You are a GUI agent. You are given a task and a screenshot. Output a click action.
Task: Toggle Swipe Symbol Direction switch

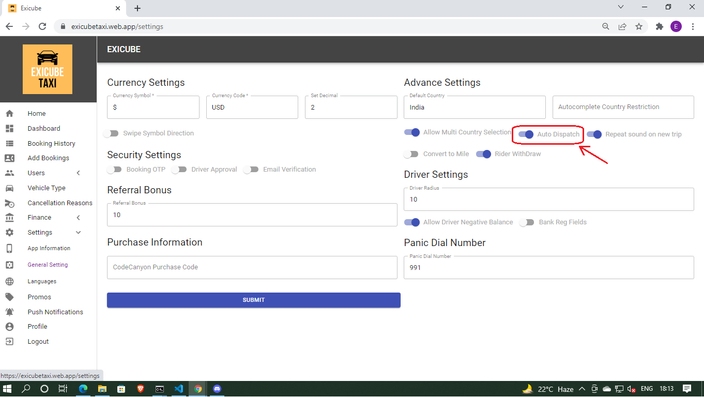[x=111, y=133]
